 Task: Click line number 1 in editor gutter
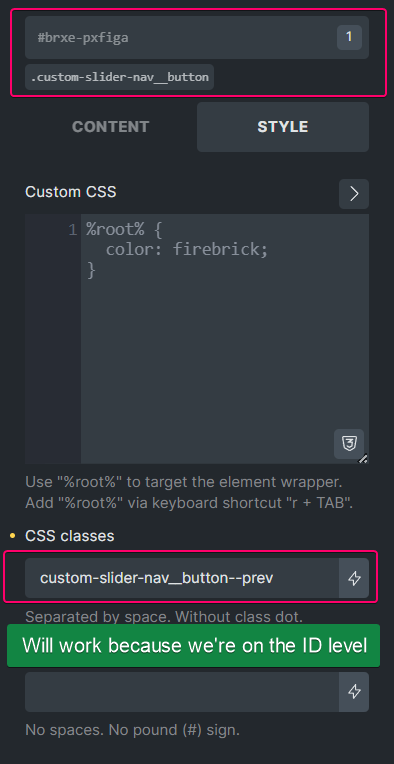73,229
